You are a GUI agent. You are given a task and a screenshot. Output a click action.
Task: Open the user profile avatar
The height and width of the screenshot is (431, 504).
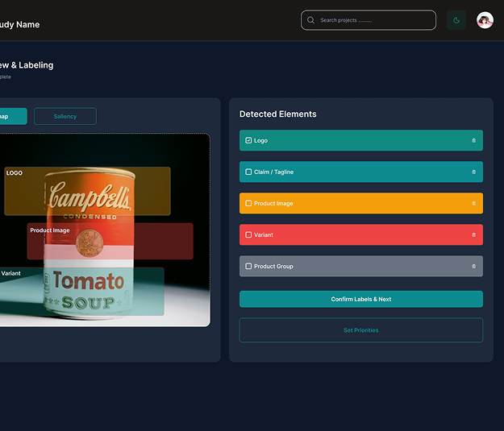pos(485,20)
